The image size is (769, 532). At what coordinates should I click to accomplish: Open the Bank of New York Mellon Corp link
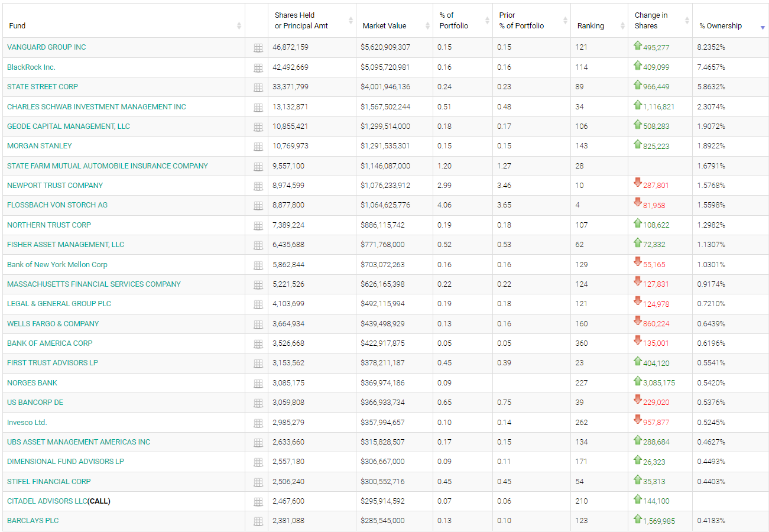point(57,264)
